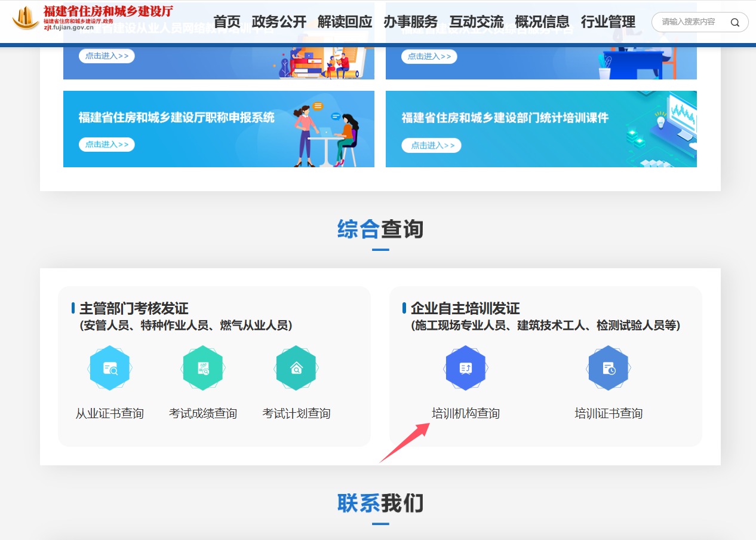The width and height of the screenshot is (756, 540).
Task: Click 点击进入 on 职称申报系统 banner
Action: tap(106, 144)
